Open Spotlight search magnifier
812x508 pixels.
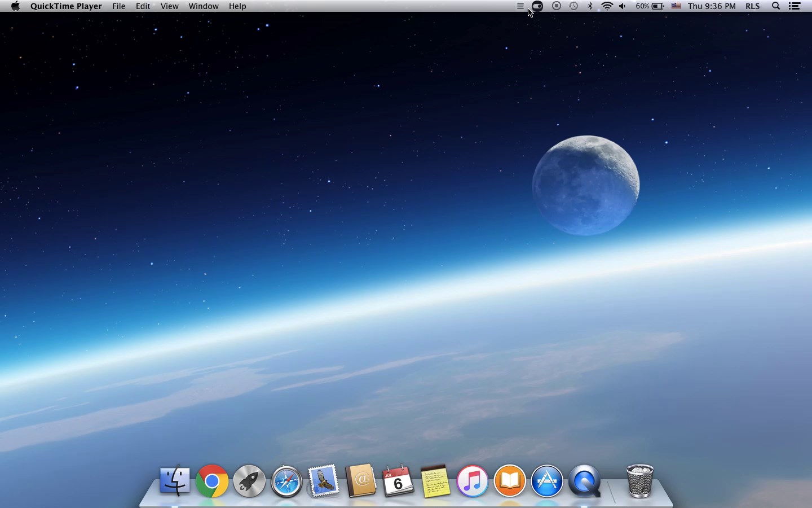(776, 6)
